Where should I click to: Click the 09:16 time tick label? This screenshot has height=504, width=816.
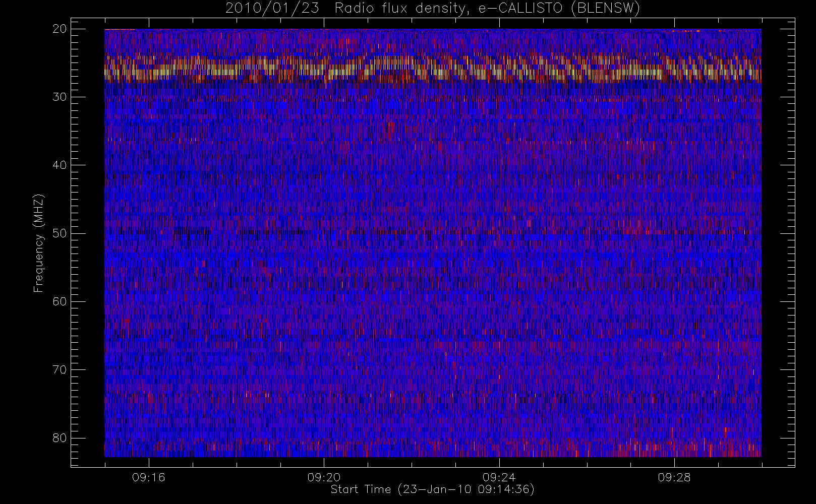(x=149, y=477)
